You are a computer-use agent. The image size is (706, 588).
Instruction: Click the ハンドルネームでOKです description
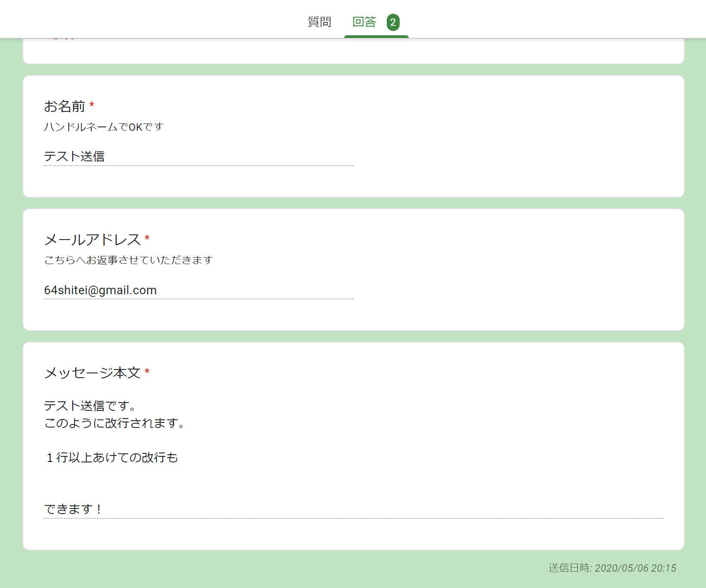104,127
